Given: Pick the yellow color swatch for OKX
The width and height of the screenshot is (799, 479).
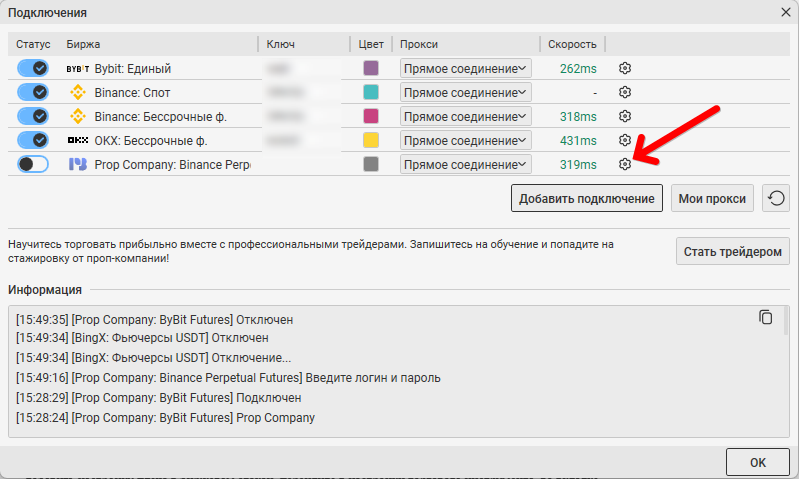Looking at the screenshot, I should tap(371, 140).
